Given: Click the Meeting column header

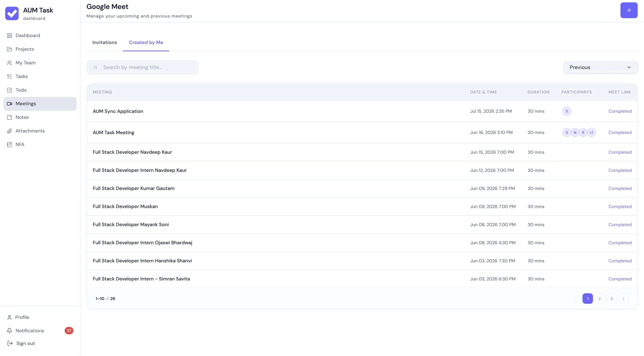Looking at the screenshot, I should tap(102, 92).
